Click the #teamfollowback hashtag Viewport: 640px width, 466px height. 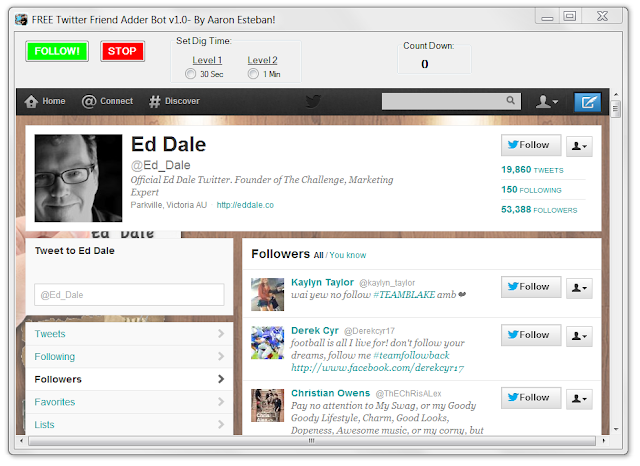[x=411, y=355]
